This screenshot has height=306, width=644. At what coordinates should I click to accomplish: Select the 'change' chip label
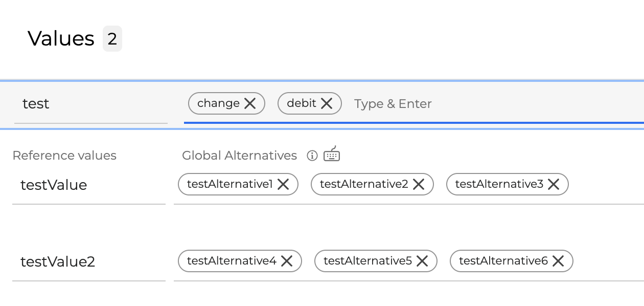click(218, 103)
